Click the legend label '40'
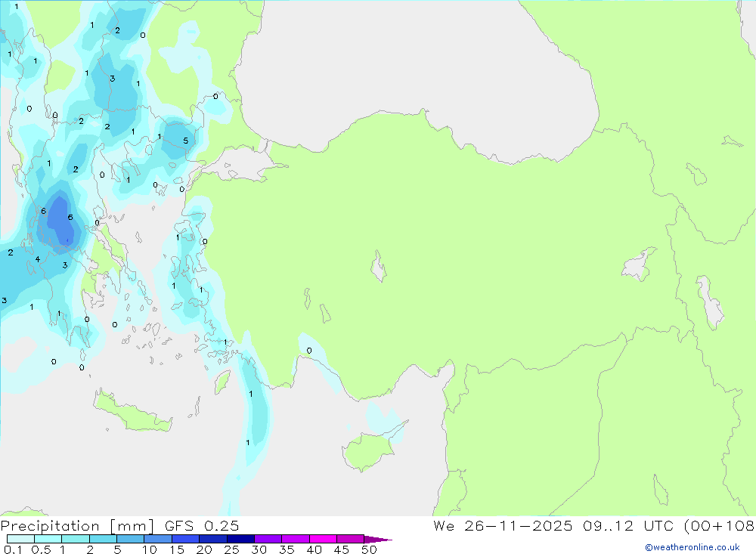The image size is (756, 554). tap(314, 549)
